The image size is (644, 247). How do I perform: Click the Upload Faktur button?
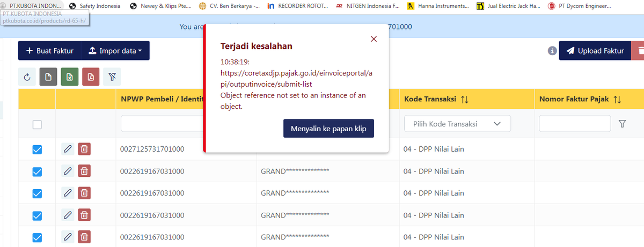pos(595,51)
